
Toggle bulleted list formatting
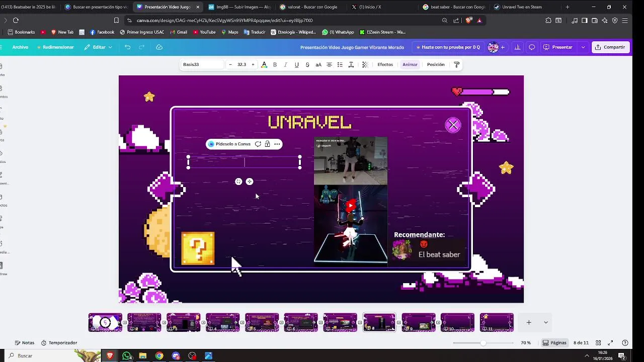pyautogui.click(x=340, y=64)
